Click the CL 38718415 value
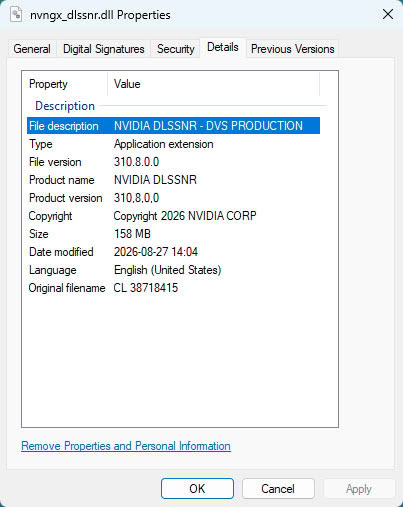Viewport: 403px width, 507px height. [x=146, y=288]
